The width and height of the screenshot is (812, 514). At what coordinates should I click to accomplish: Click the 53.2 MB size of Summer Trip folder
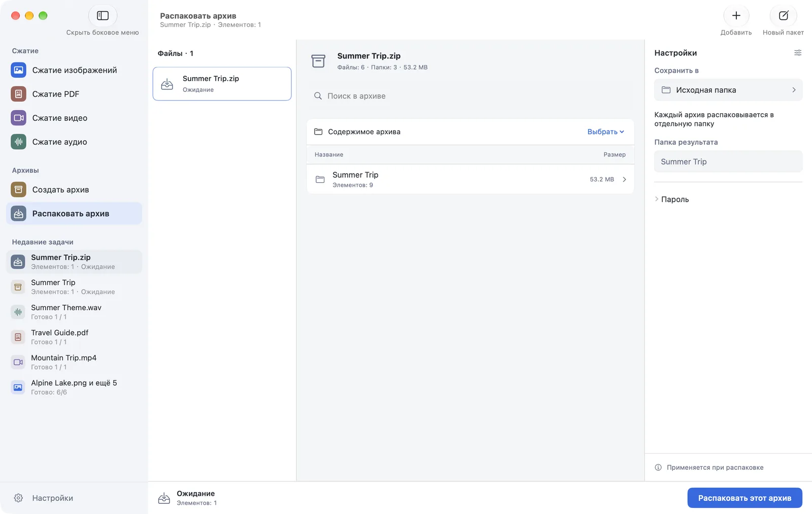click(601, 179)
